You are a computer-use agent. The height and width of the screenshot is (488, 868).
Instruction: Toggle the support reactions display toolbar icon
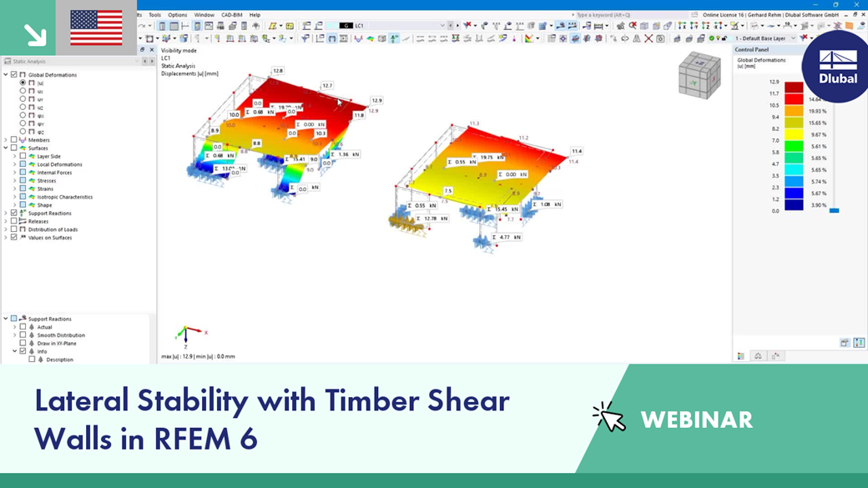pos(394,38)
